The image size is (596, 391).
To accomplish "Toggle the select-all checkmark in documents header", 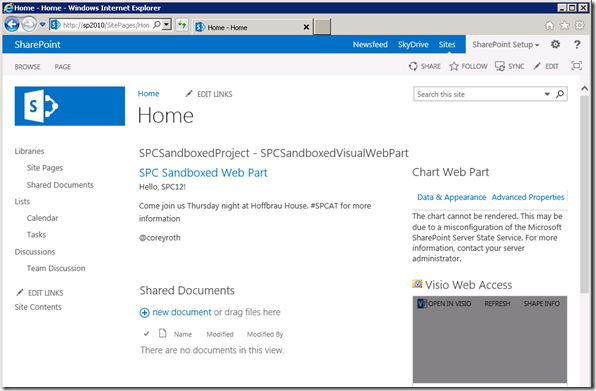I will coord(146,334).
